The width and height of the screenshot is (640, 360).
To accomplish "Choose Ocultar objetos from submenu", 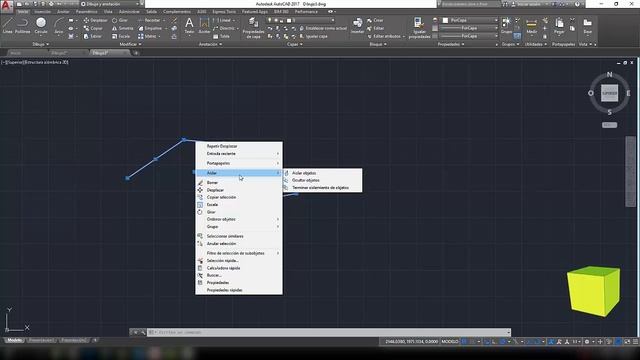I will 323,180.
